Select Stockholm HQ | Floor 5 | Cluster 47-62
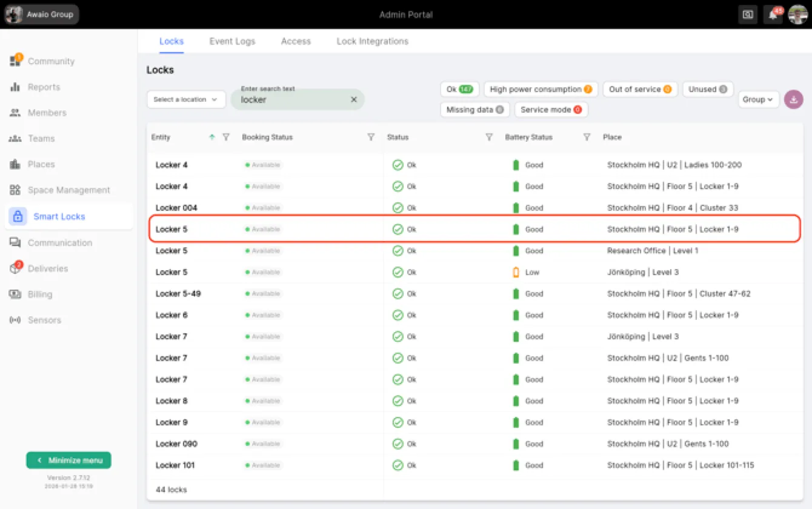The width and height of the screenshot is (812, 509). [679, 294]
